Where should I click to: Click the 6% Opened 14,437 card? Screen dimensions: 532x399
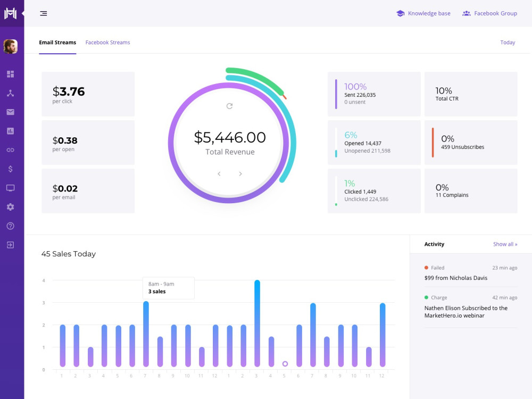point(374,143)
